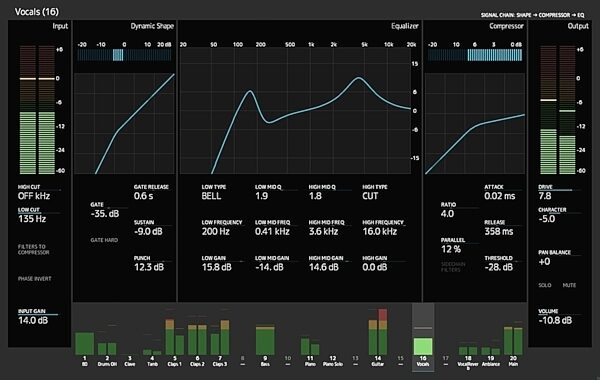Click High Gain 0.0 dB value
The height and width of the screenshot is (380, 600).
coord(375,267)
